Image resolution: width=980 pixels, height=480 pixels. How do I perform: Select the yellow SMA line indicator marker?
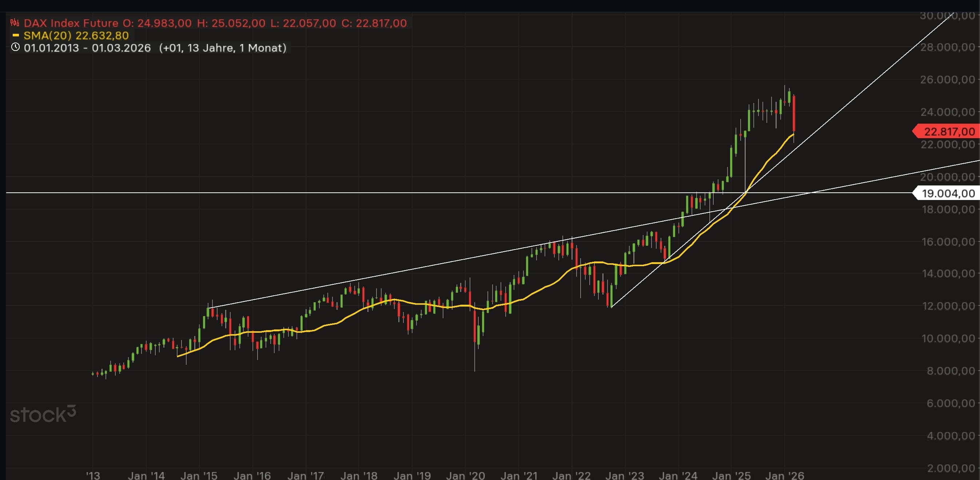click(x=16, y=35)
